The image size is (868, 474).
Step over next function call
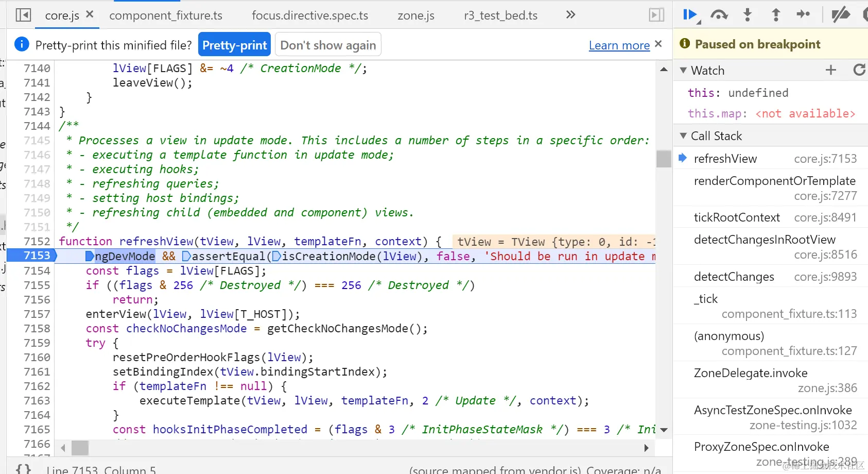point(719,15)
